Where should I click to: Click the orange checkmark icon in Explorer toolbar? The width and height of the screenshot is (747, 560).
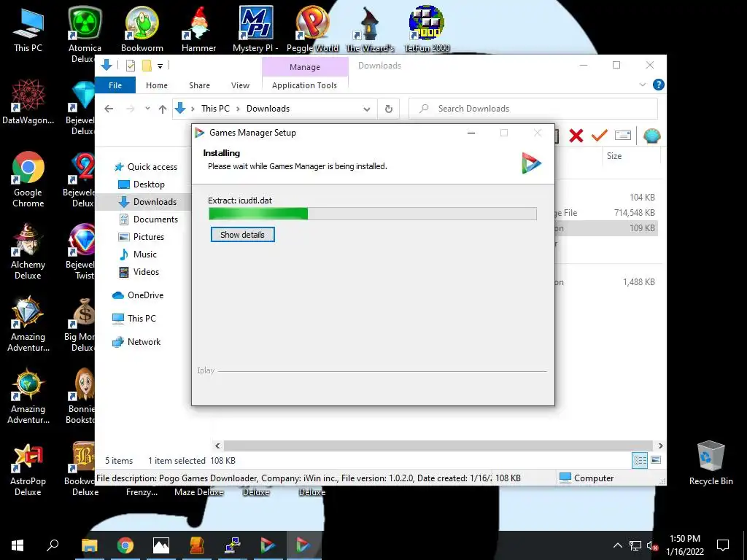(x=600, y=136)
